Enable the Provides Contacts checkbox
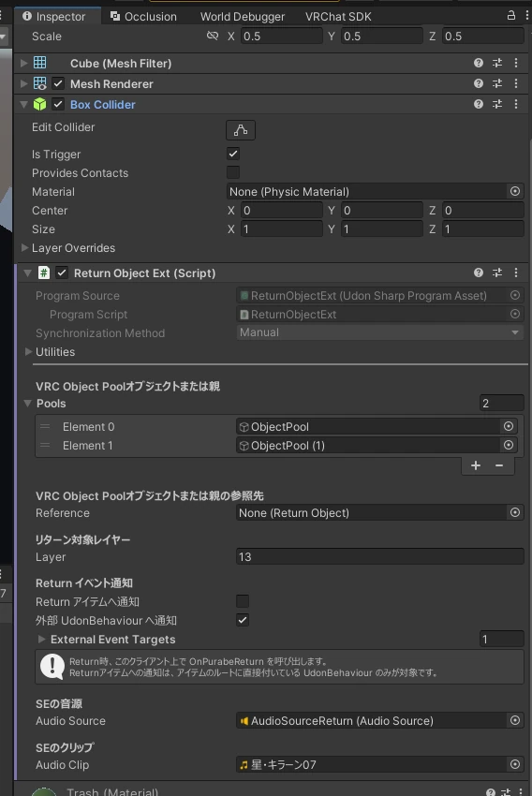 pyautogui.click(x=233, y=172)
